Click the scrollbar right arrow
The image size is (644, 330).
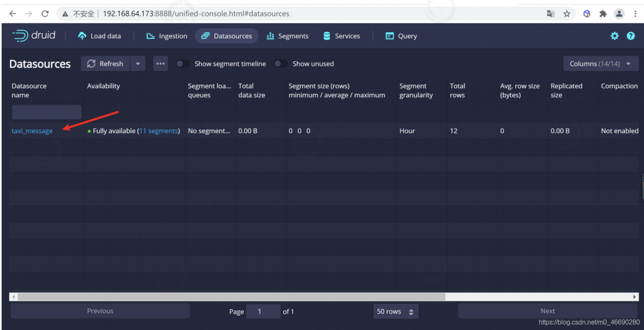(x=635, y=297)
